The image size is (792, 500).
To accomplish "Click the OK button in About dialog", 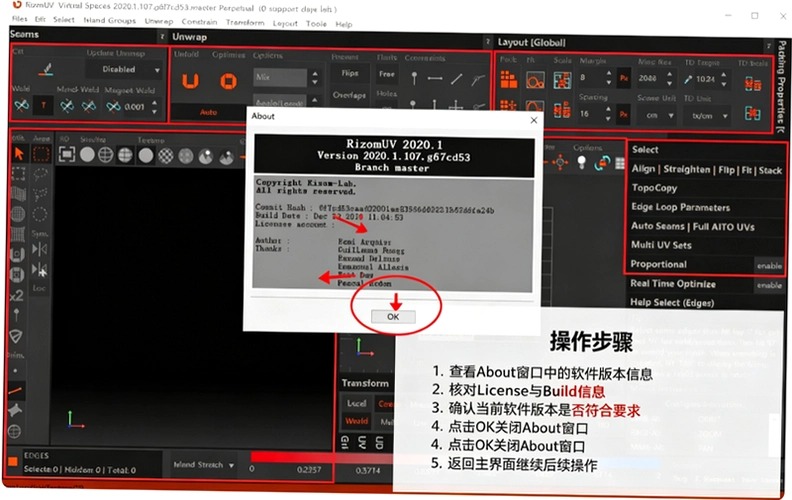I will 393,317.
